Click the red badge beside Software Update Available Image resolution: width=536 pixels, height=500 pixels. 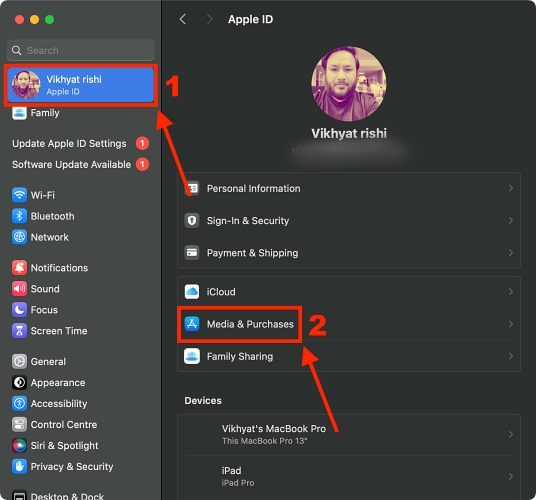[142, 164]
